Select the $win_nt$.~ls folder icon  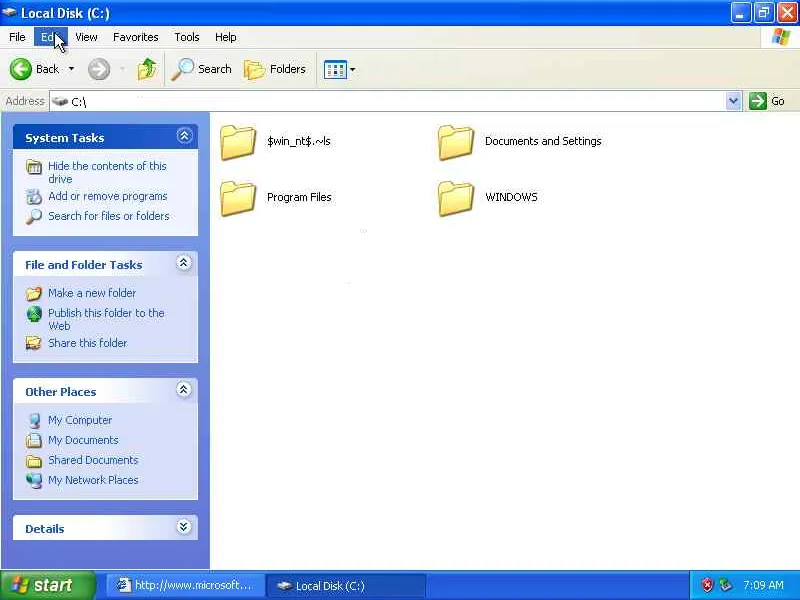(238, 142)
